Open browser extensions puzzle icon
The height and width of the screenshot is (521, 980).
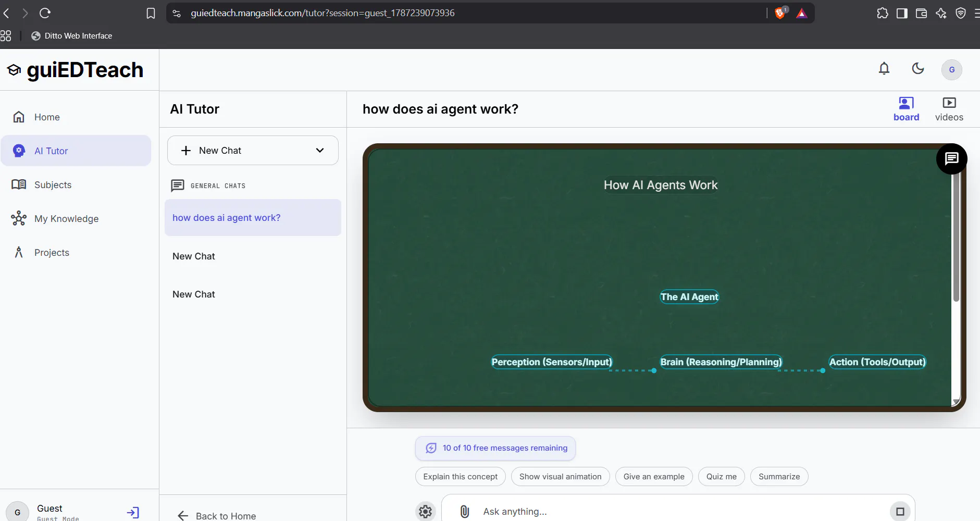[883, 13]
